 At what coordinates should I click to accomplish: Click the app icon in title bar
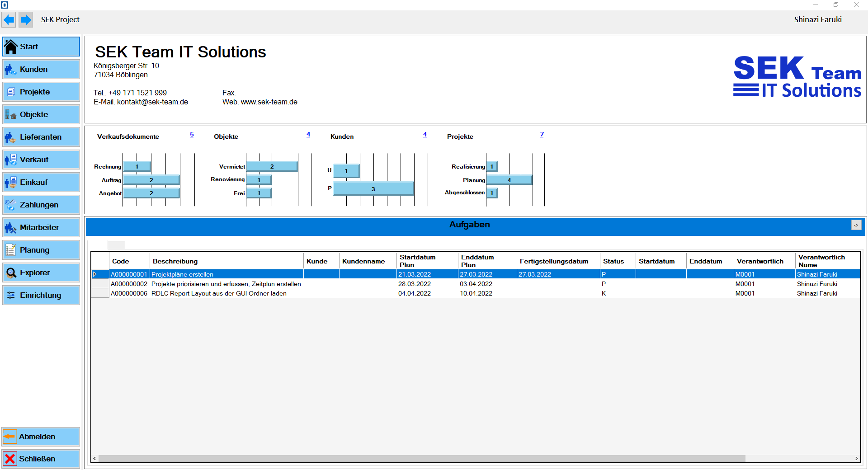point(5,5)
